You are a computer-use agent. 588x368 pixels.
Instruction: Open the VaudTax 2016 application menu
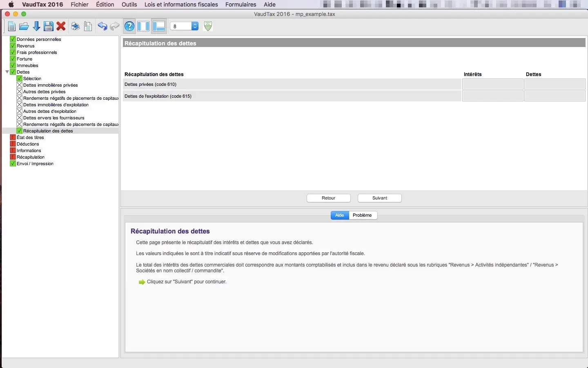(42, 4)
